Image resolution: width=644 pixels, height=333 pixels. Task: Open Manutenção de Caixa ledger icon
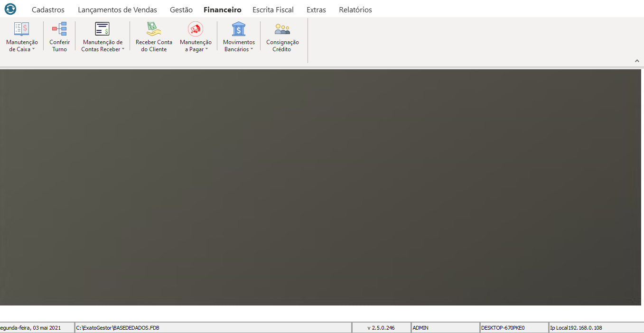click(x=22, y=29)
